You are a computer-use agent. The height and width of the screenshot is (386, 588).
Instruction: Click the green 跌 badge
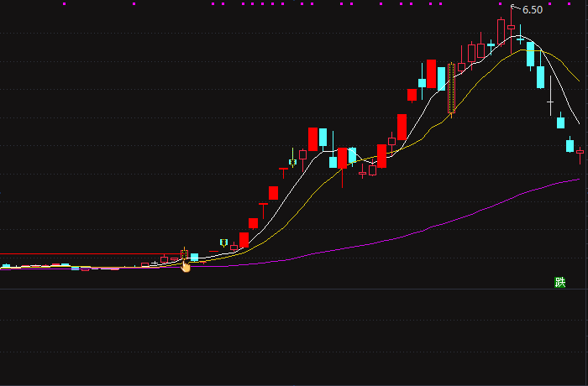(559, 282)
